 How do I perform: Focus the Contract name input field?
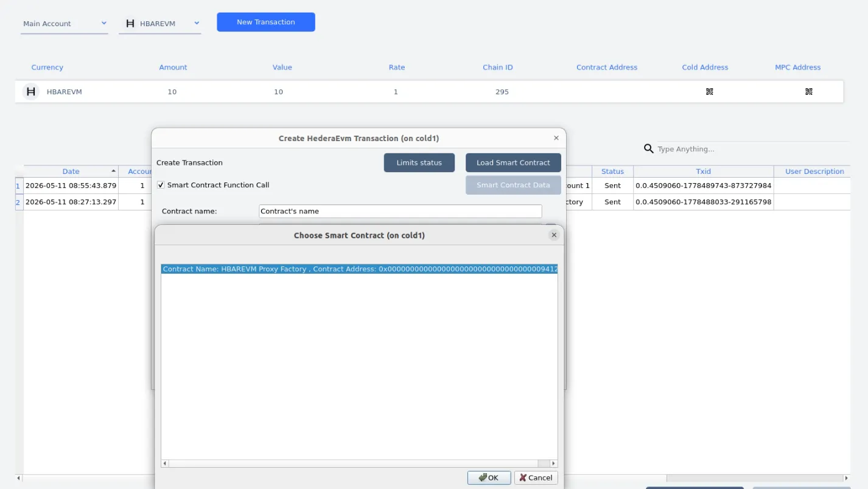point(400,211)
